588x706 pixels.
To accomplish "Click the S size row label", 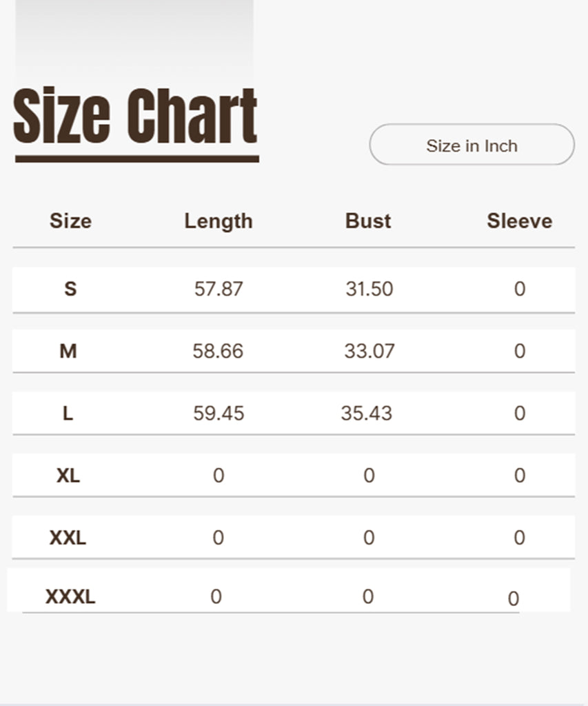I will pyautogui.click(x=70, y=289).
